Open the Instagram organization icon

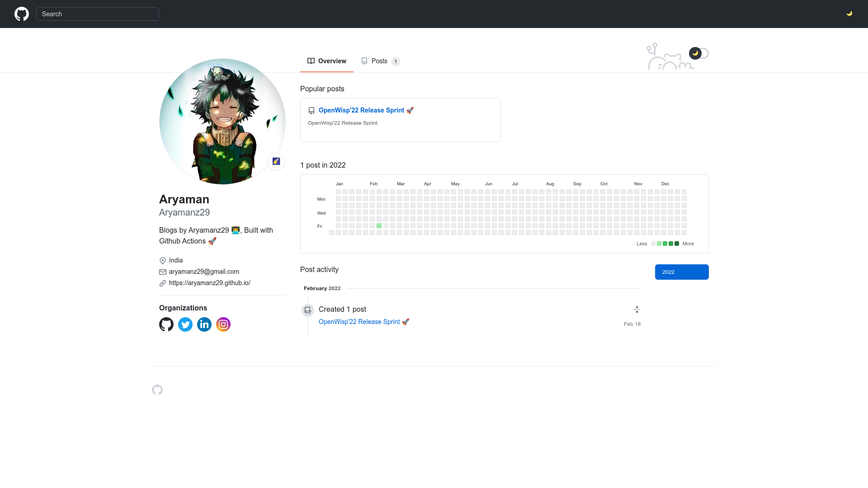pos(223,324)
